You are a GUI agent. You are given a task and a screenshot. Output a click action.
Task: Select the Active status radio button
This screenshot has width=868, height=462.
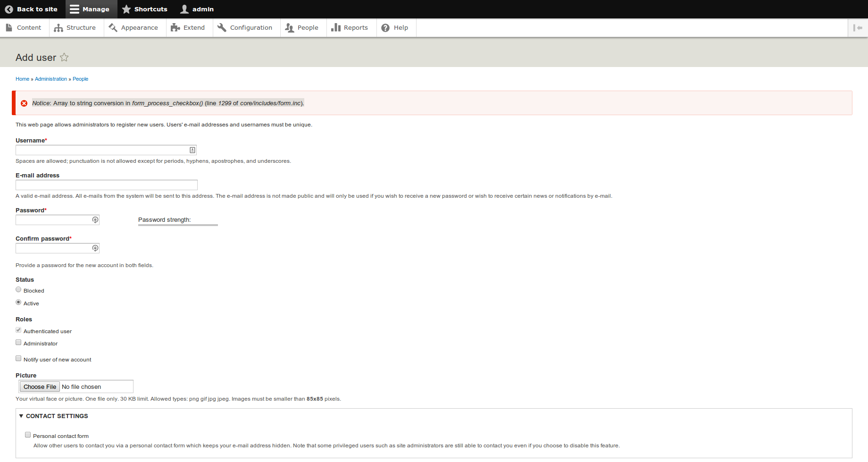click(18, 302)
